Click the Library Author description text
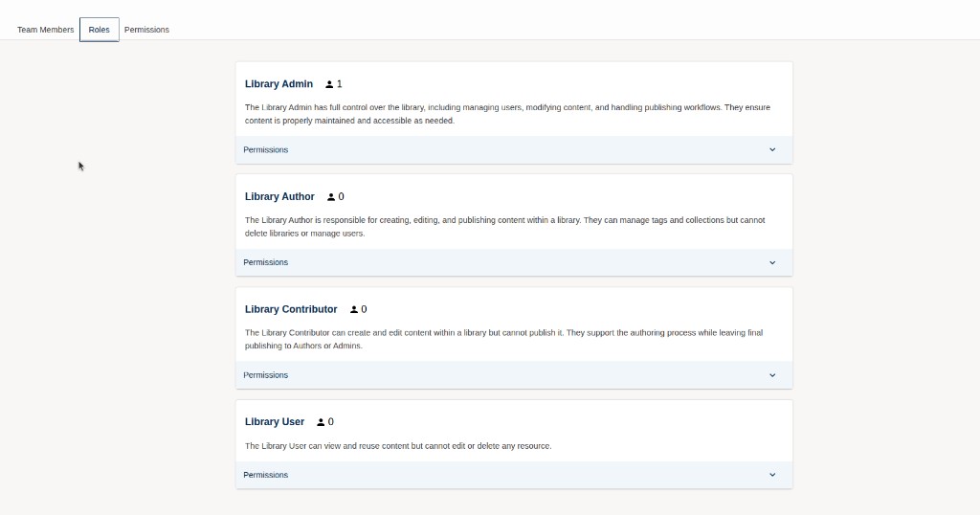 click(x=505, y=226)
